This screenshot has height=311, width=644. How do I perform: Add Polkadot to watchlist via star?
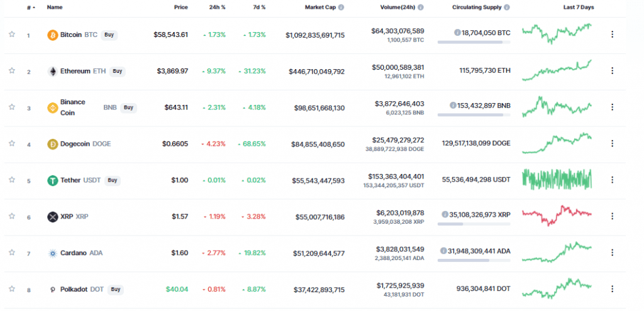[x=11, y=289]
